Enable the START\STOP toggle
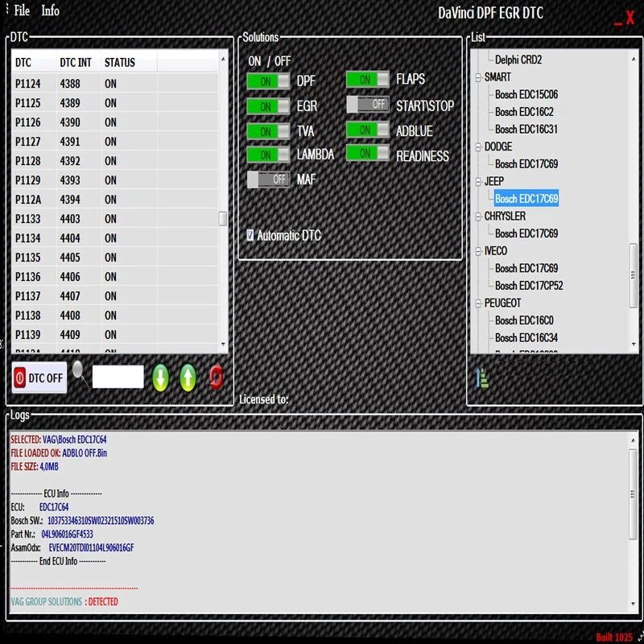 pyautogui.click(x=368, y=105)
